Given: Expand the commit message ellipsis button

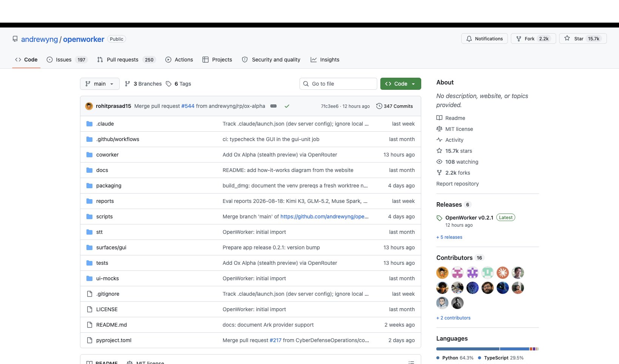Looking at the screenshot, I should (x=274, y=106).
